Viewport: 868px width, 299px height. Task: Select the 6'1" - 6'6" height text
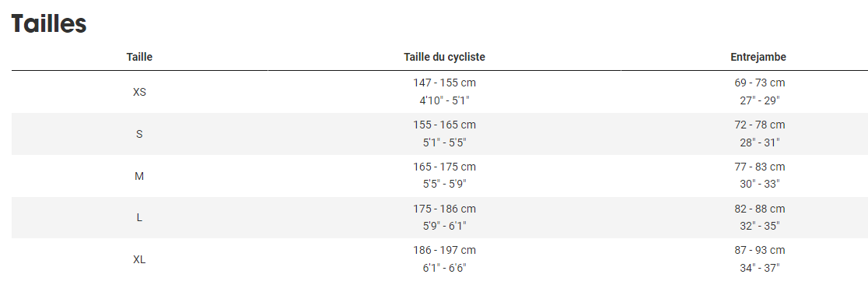pos(445,268)
